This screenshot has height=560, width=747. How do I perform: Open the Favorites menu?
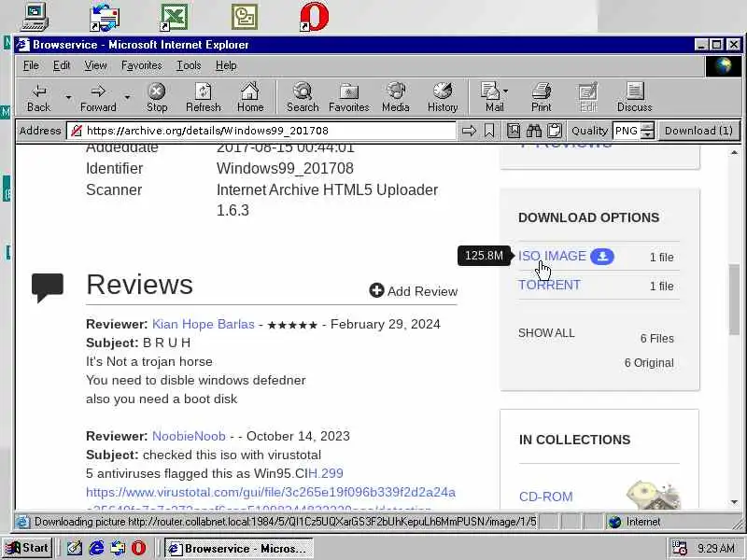coord(142,65)
